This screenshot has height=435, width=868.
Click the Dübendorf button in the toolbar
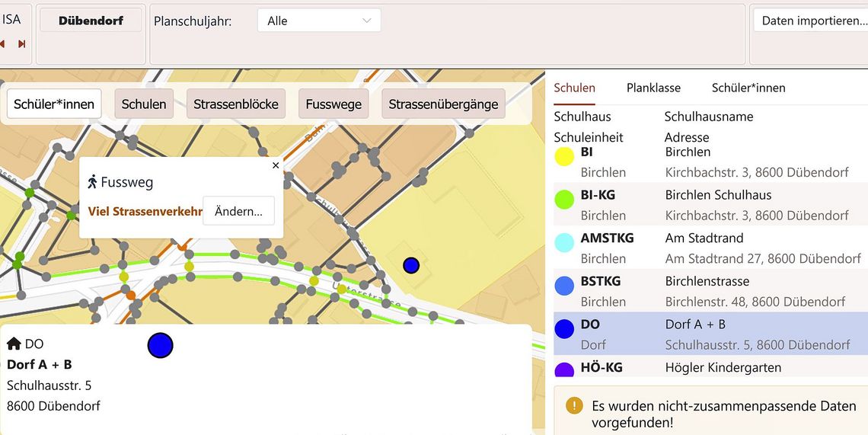tap(91, 21)
